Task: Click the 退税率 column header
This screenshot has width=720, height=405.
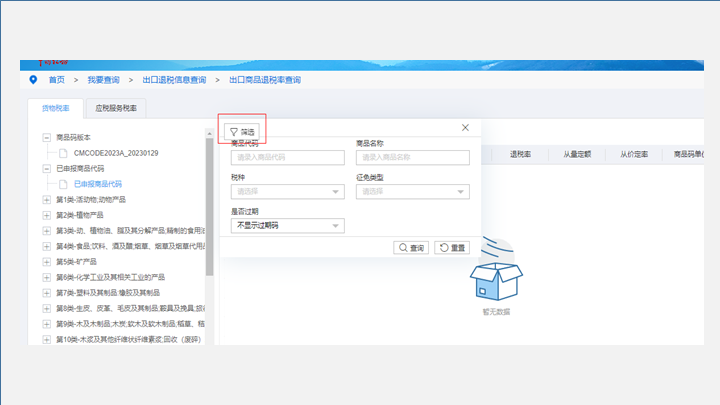Action: [x=520, y=154]
